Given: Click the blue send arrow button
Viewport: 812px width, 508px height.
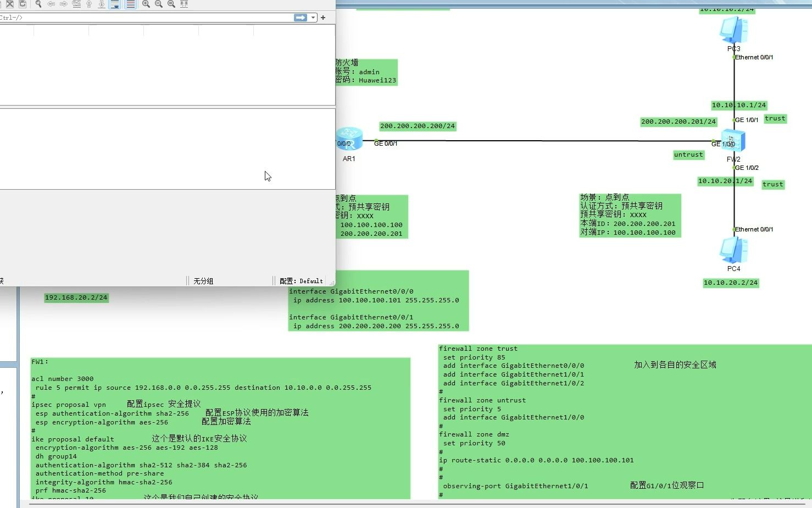Looking at the screenshot, I should coord(300,17).
